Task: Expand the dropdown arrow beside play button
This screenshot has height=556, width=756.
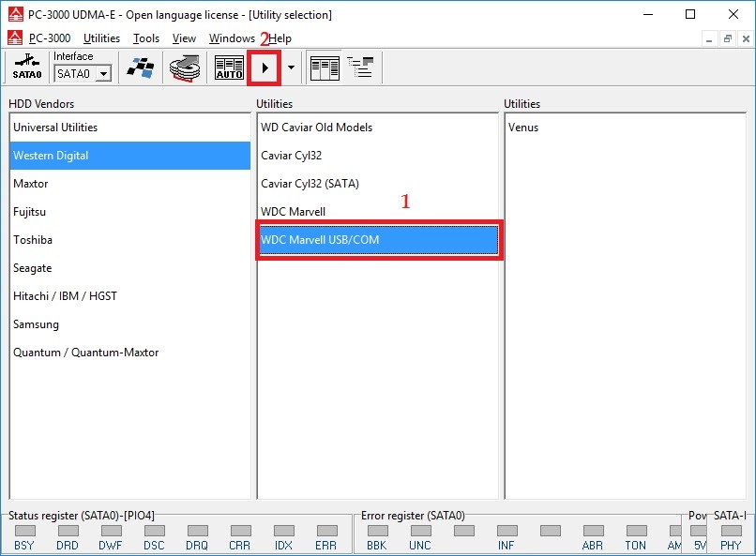Action: coord(291,68)
